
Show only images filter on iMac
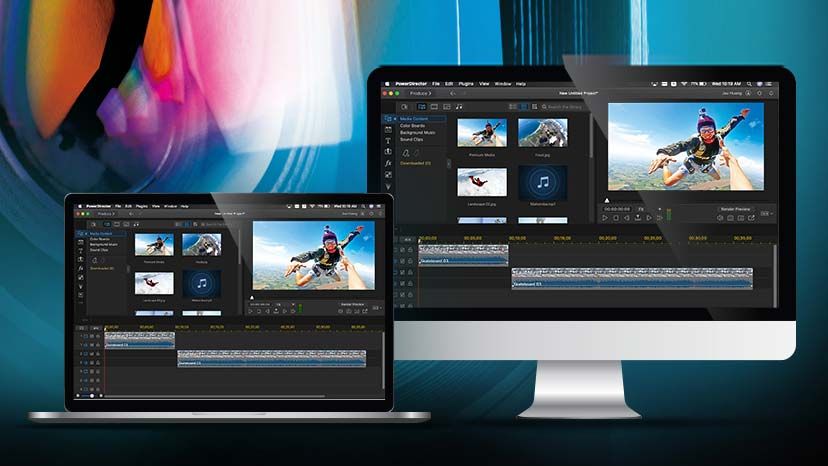(447, 107)
